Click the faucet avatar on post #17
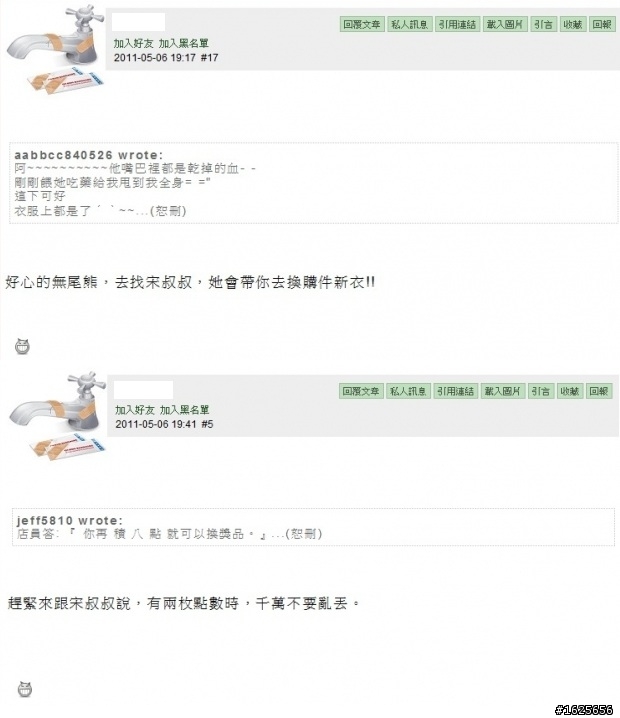The width and height of the screenshot is (620, 718). [x=57, y=48]
